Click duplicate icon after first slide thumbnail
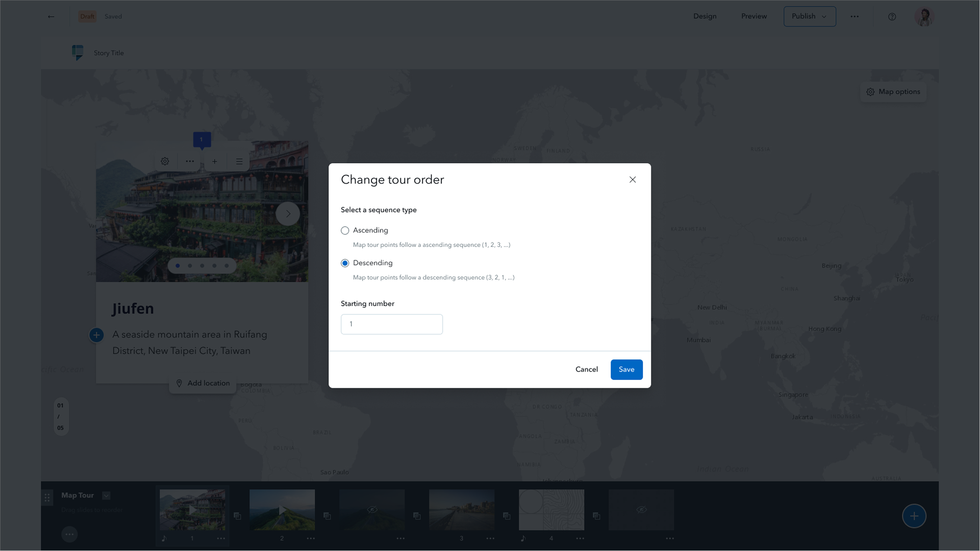Screen dimensions: 980x551 click(237, 516)
